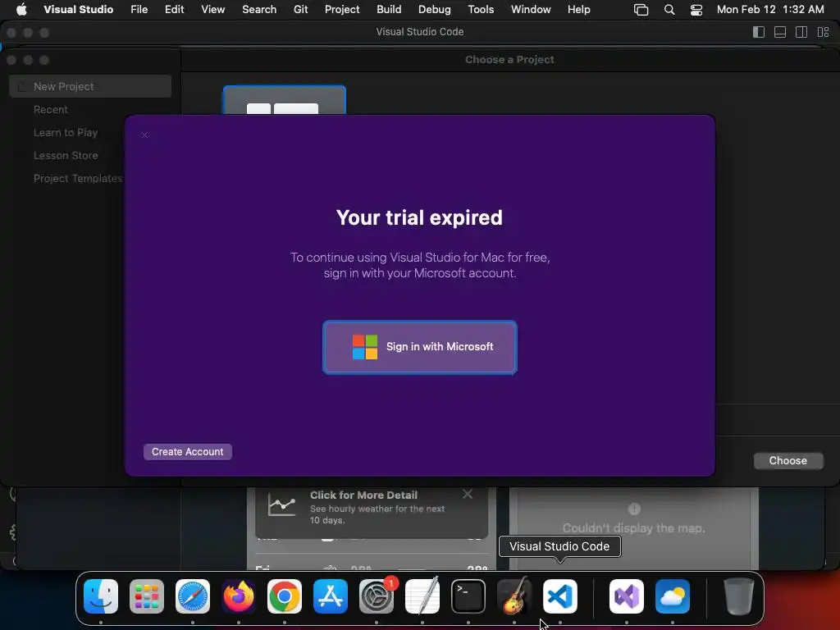Open Control Center in menu bar
The image size is (840, 630).
click(x=696, y=10)
